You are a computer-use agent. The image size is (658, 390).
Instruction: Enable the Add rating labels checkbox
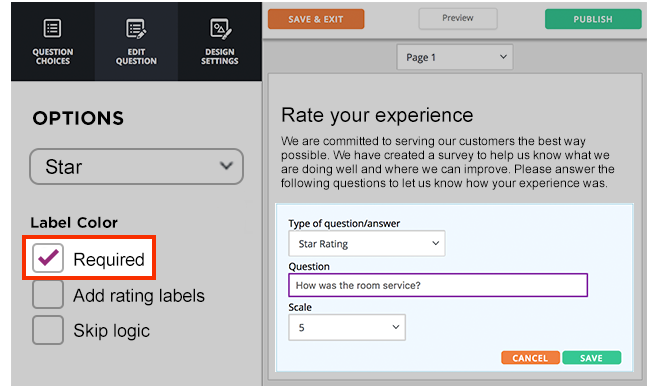tap(48, 294)
